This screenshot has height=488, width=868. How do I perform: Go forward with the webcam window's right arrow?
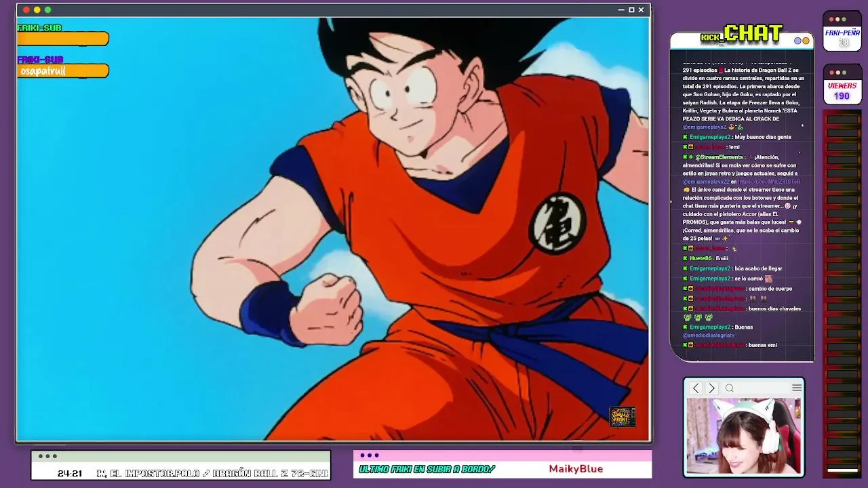point(711,388)
